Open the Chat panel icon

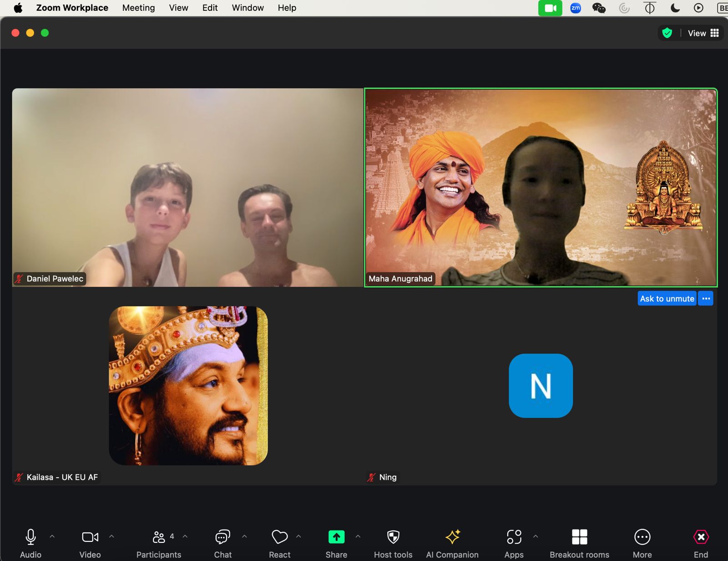click(x=222, y=537)
